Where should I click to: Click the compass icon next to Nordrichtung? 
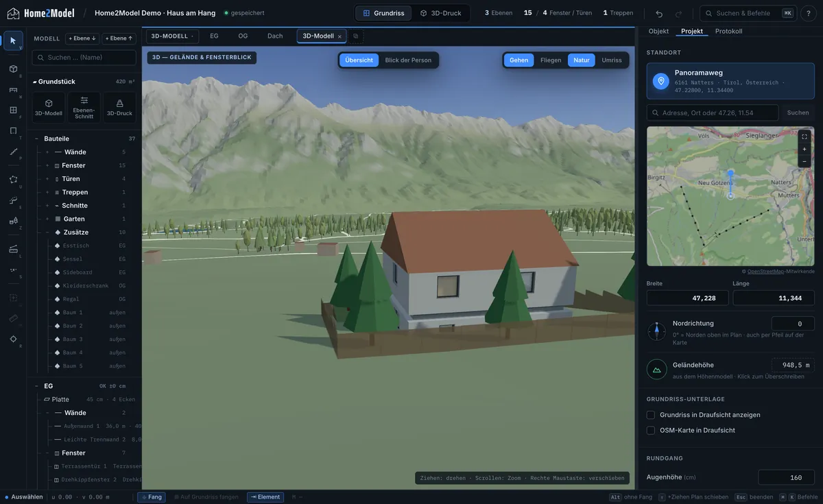[656, 331]
